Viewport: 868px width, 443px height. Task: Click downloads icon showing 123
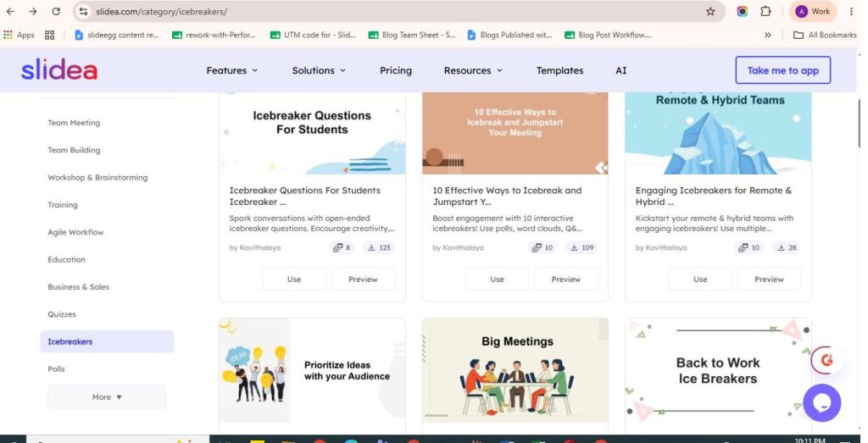point(379,248)
